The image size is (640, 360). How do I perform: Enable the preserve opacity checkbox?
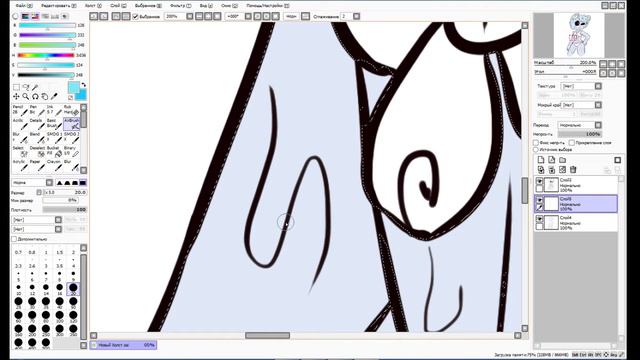point(536,143)
